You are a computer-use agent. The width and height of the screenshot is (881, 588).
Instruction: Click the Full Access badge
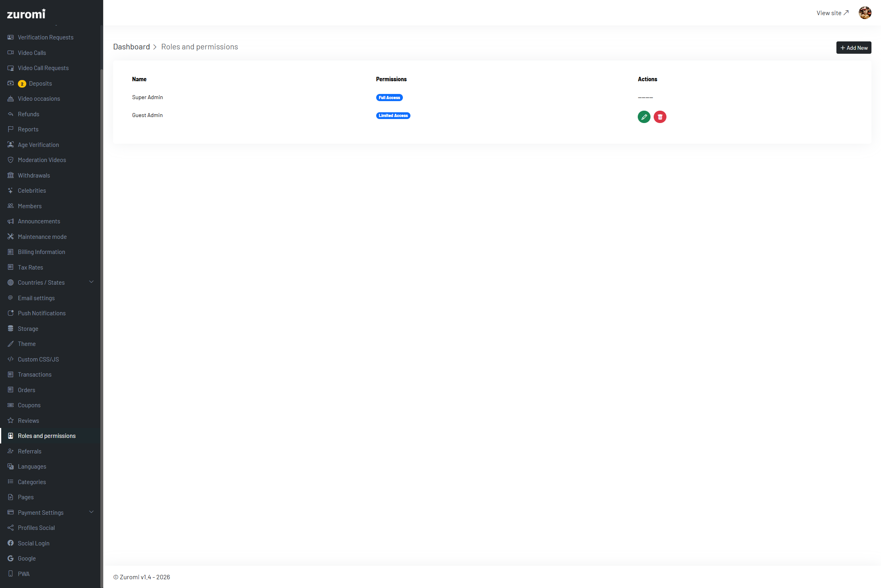point(389,98)
